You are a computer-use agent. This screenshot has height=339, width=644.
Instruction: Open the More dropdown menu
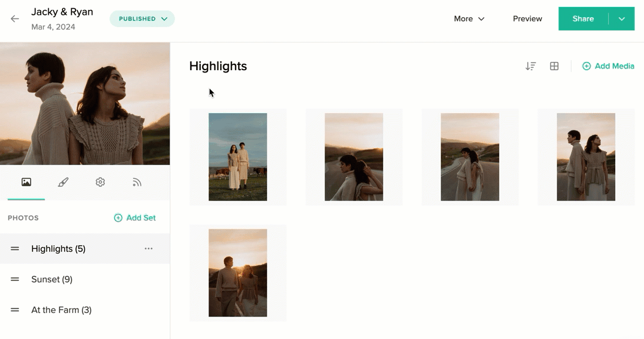point(469,19)
